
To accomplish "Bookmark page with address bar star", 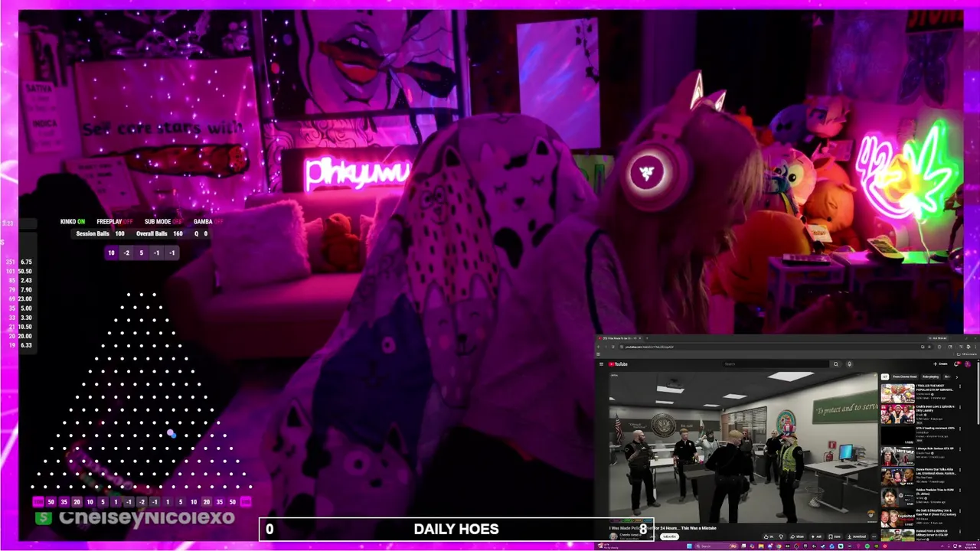I will coord(929,347).
